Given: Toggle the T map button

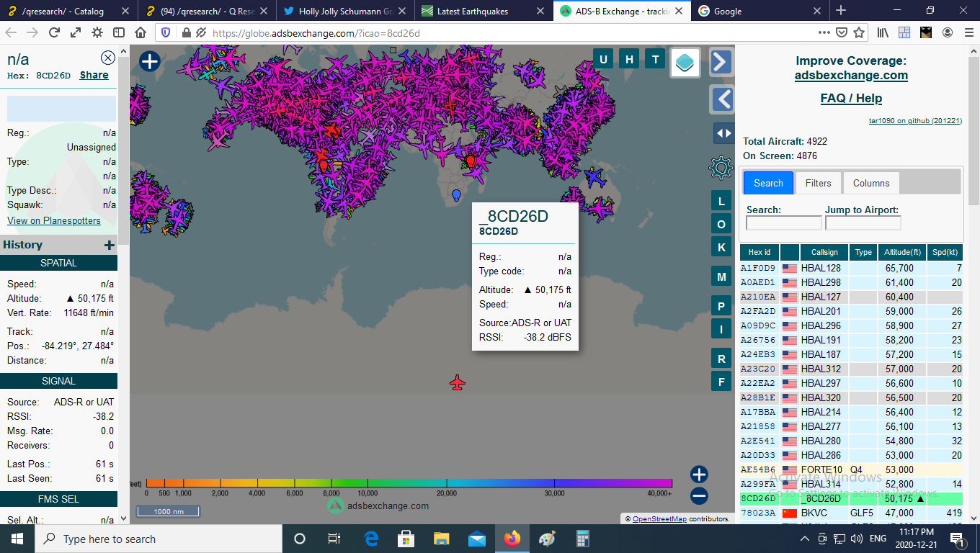Looking at the screenshot, I should pyautogui.click(x=655, y=59).
